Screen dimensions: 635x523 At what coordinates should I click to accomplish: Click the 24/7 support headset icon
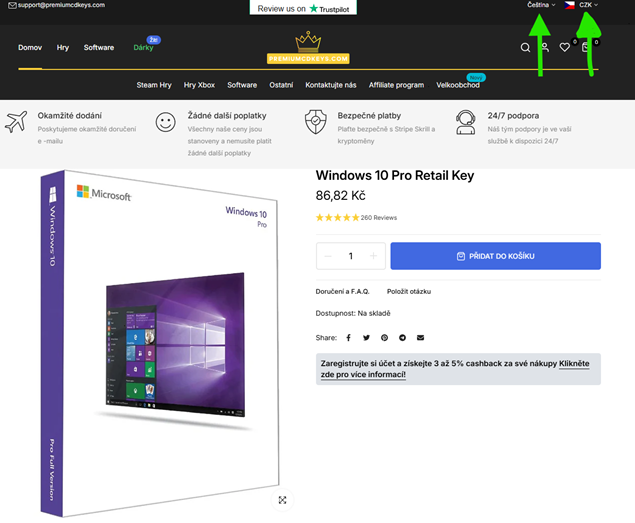465,122
